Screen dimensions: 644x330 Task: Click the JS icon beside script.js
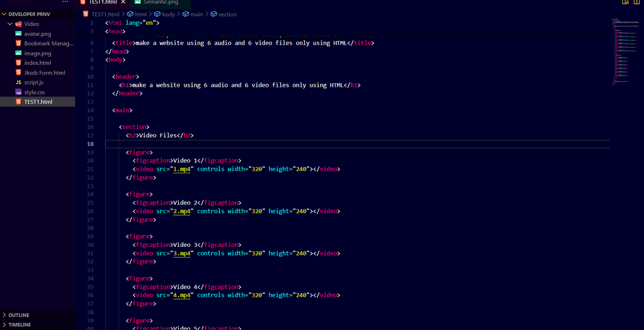pyautogui.click(x=18, y=82)
